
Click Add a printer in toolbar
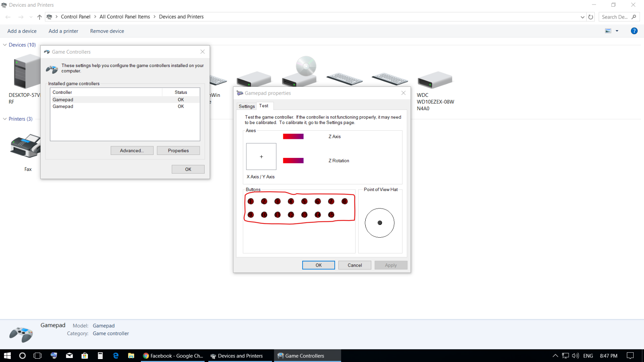point(63,31)
